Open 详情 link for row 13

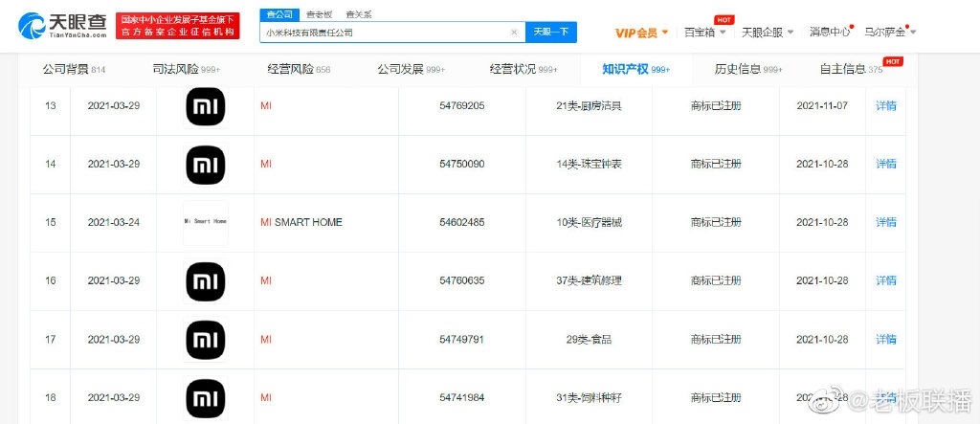tap(885, 105)
